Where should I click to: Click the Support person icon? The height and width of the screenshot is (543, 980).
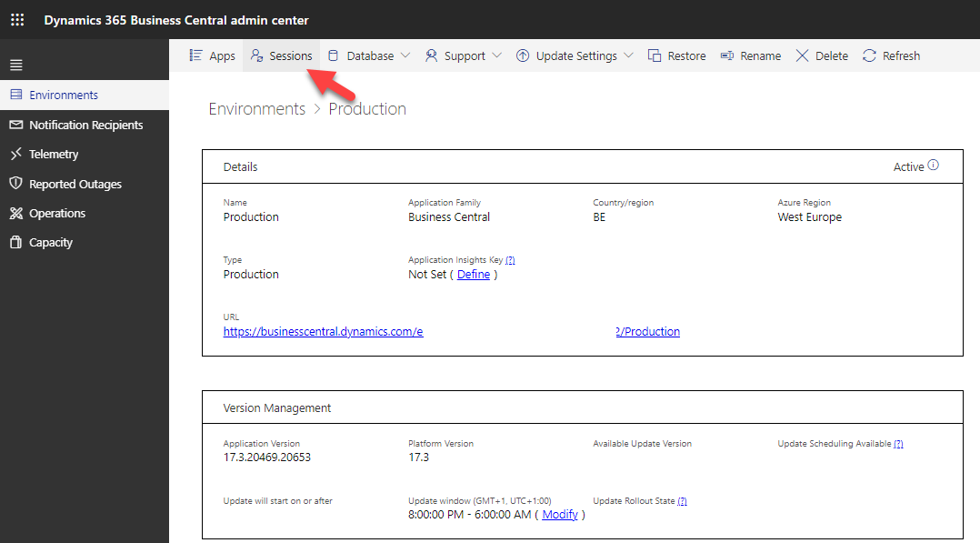(x=431, y=55)
